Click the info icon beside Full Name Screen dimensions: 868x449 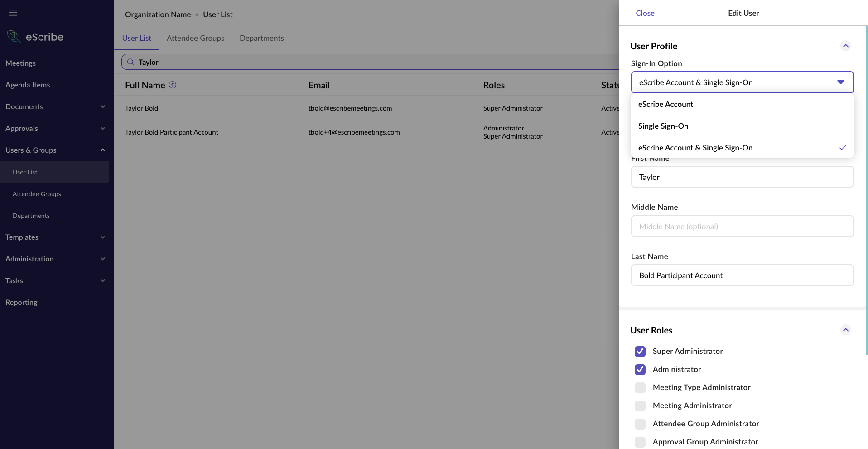[x=173, y=85]
